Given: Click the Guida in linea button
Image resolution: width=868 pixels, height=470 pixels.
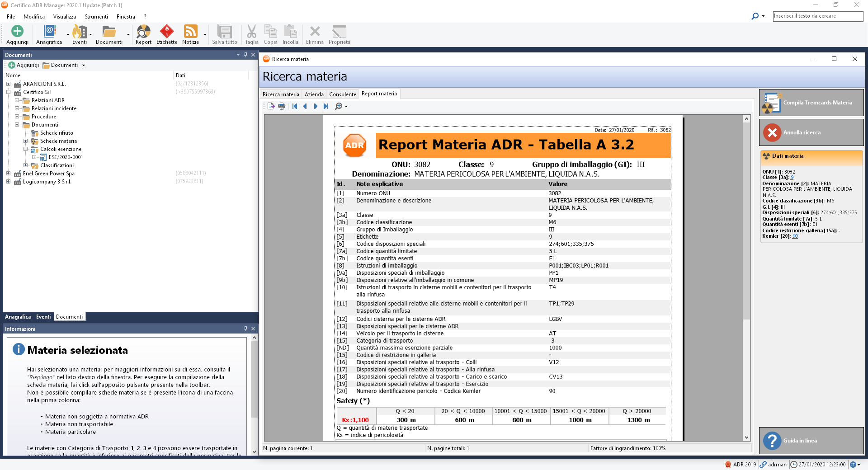Looking at the screenshot, I should tap(811, 441).
